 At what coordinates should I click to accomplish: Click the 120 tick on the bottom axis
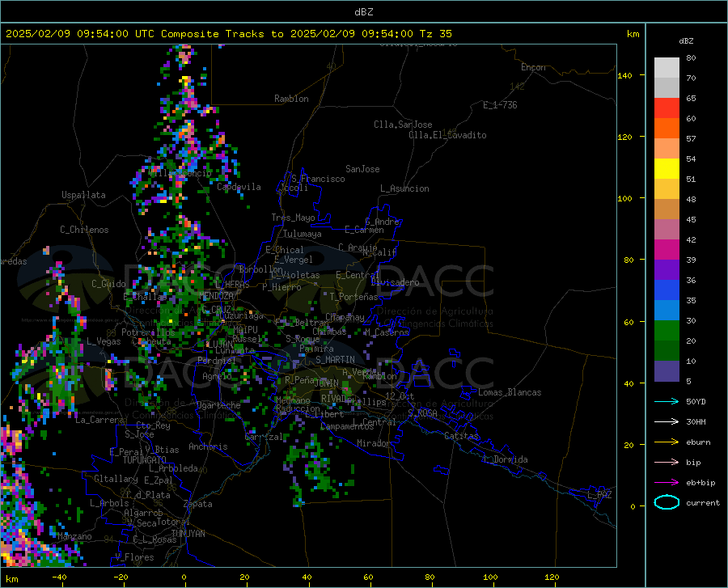click(552, 577)
